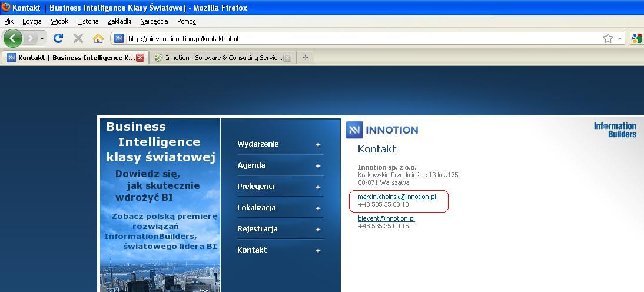Open the Agenda menu link
The height and width of the screenshot is (292, 644).
[251, 165]
